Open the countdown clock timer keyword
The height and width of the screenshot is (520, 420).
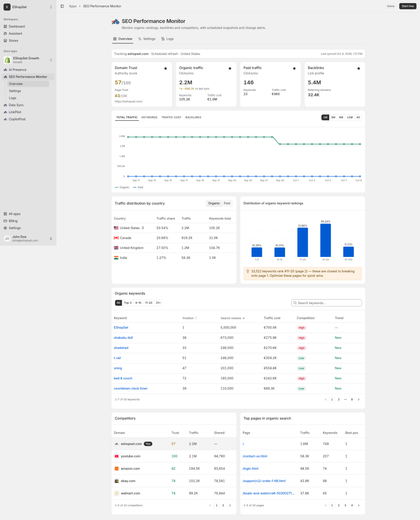pyautogui.click(x=130, y=388)
